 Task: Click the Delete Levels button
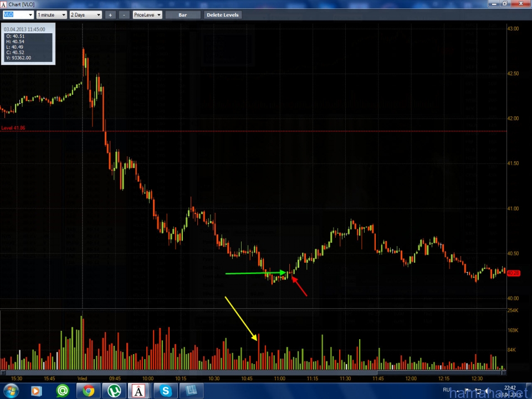pos(223,15)
